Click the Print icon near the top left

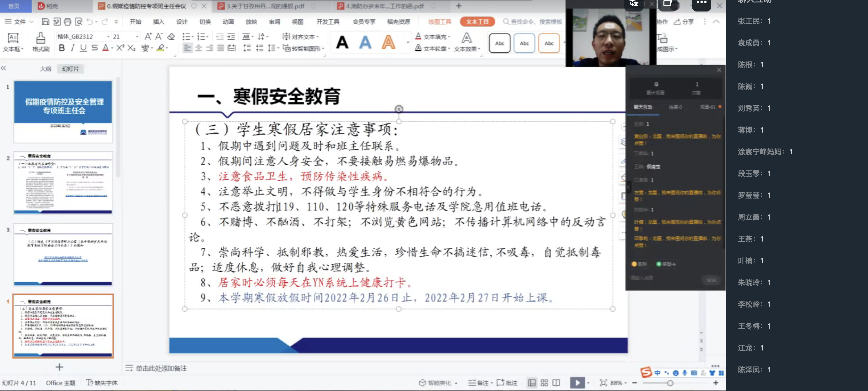[67, 21]
